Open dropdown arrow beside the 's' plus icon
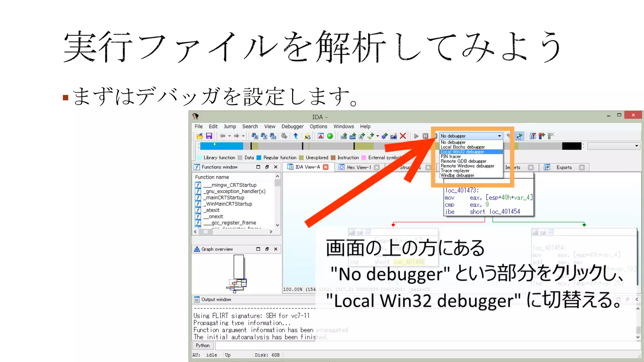The width and height of the screenshot is (644, 362). tap(378, 136)
